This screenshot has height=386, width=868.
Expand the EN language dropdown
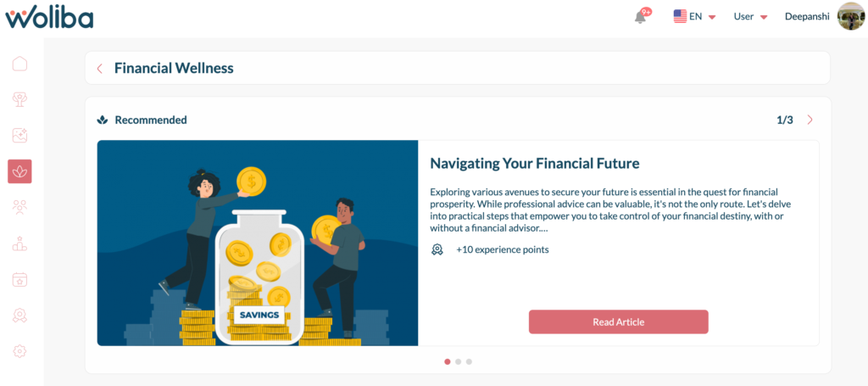pos(695,16)
